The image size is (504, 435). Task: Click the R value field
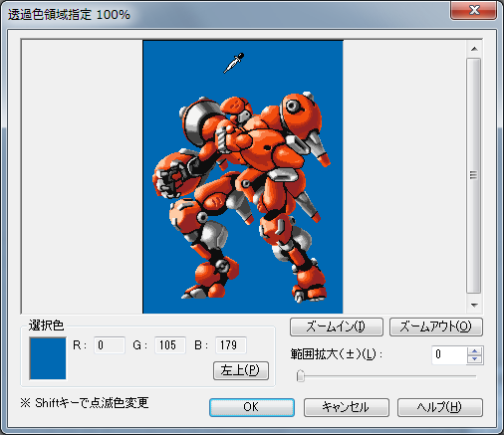point(110,345)
